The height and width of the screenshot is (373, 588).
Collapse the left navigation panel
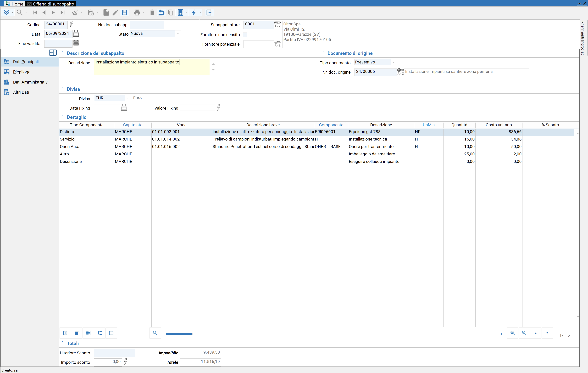tap(53, 53)
